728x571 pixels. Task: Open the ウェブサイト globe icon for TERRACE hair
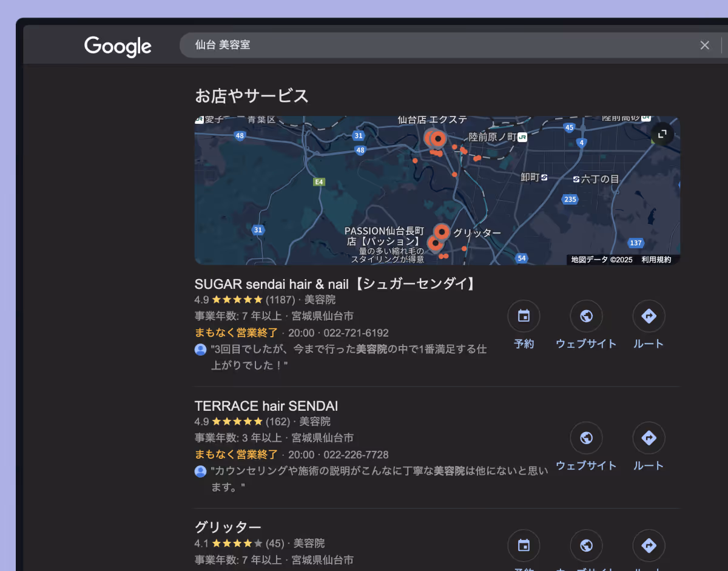pos(586,438)
